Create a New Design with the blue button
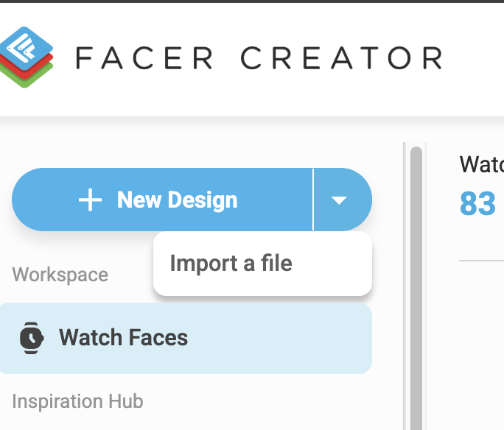Screen dimensions: 504x430 coord(162,200)
